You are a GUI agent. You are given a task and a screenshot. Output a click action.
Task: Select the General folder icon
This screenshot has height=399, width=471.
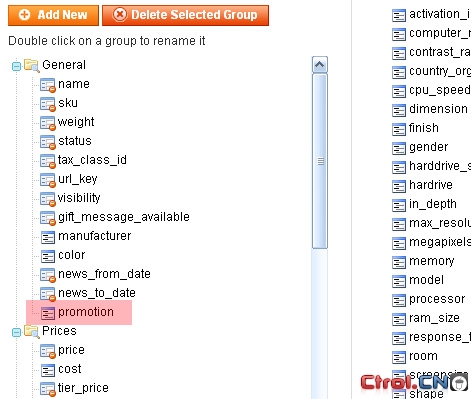point(32,65)
